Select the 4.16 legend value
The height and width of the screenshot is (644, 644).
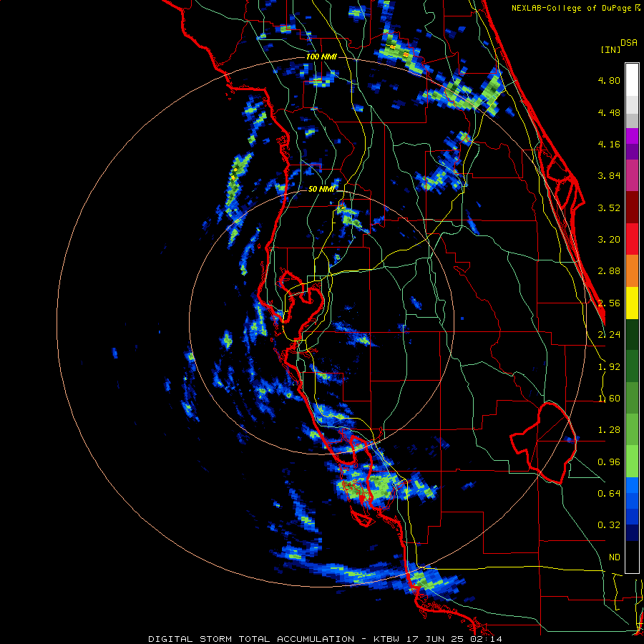pos(609,144)
